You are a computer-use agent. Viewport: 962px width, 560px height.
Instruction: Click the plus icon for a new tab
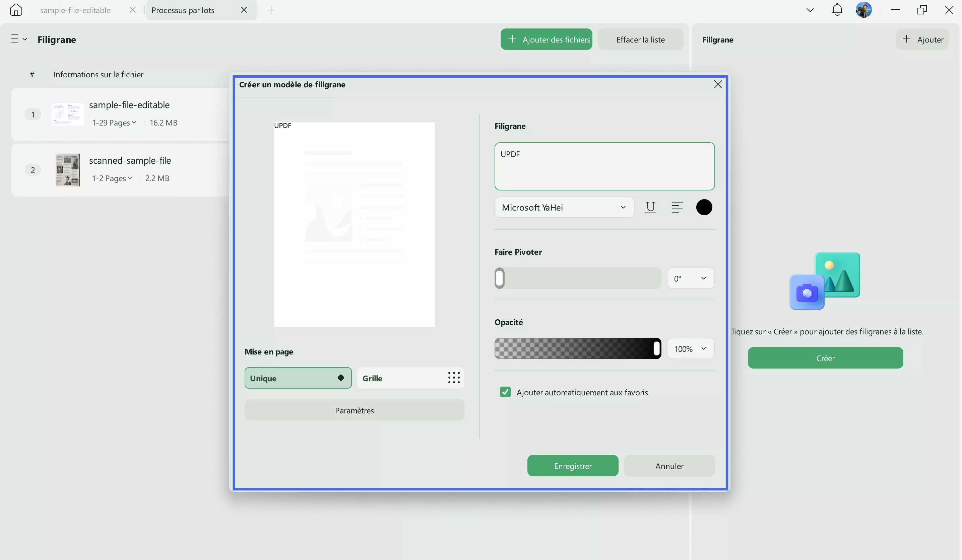click(x=271, y=10)
